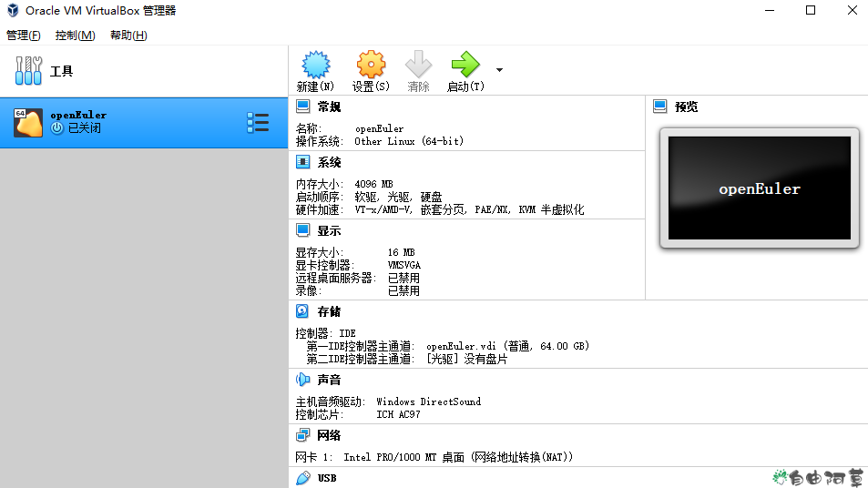Select openEuler VM icon in list
This screenshot has height=488, width=868.
click(27, 123)
